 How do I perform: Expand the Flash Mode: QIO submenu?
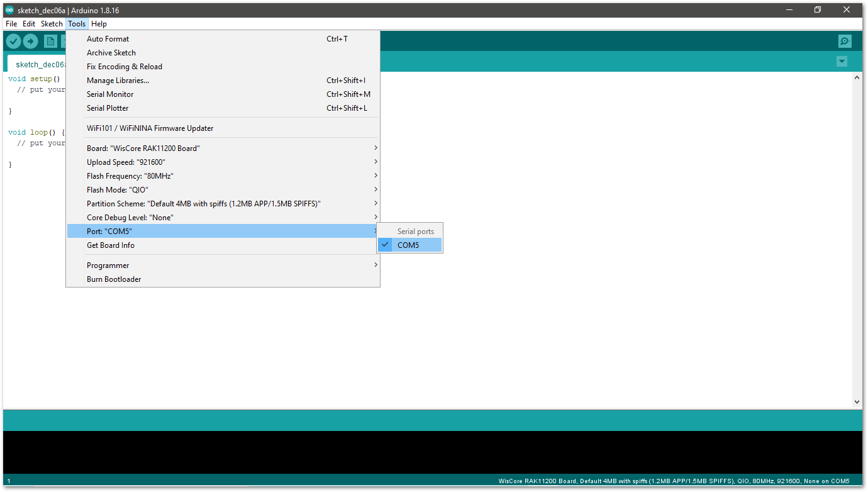(223, 190)
